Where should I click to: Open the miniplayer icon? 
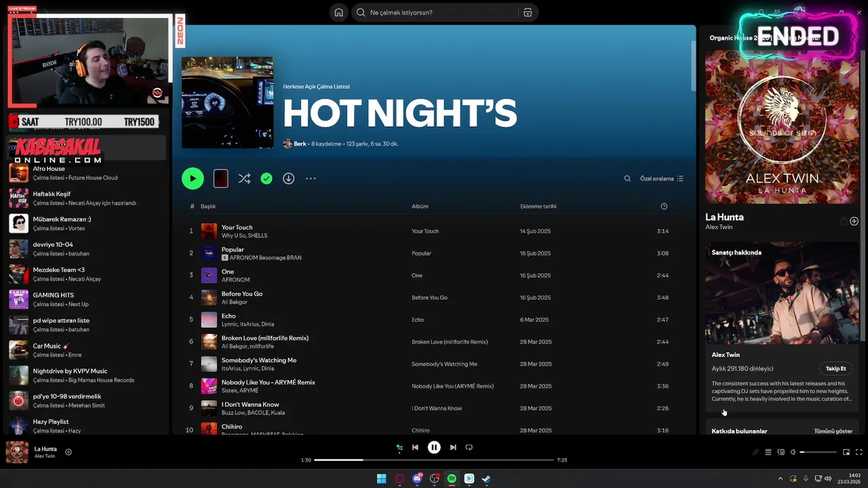click(846, 452)
